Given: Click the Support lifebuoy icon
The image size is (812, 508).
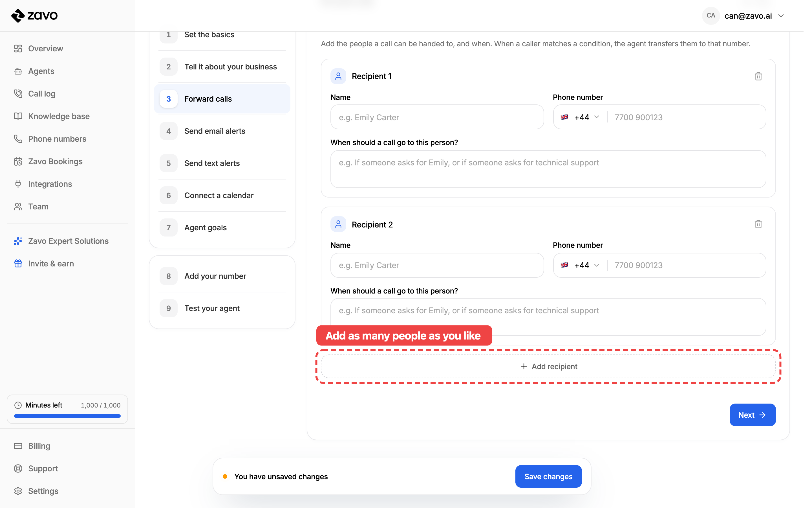Looking at the screenshot, I should 18,468.
